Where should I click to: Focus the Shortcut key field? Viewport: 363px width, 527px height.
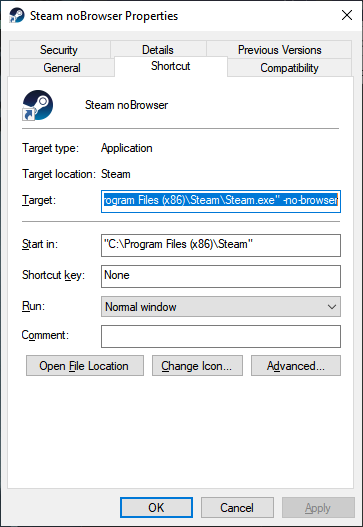[221, 276]
